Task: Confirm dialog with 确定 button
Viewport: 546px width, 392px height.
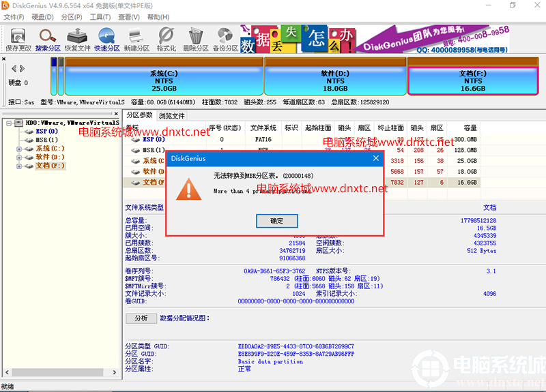Action: pos(277,221)
